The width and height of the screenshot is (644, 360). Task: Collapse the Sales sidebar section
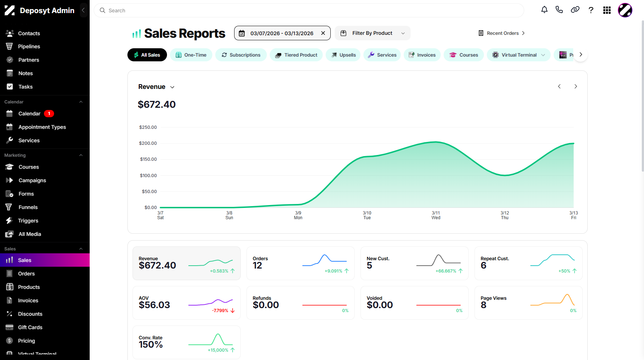coord(81,249)
